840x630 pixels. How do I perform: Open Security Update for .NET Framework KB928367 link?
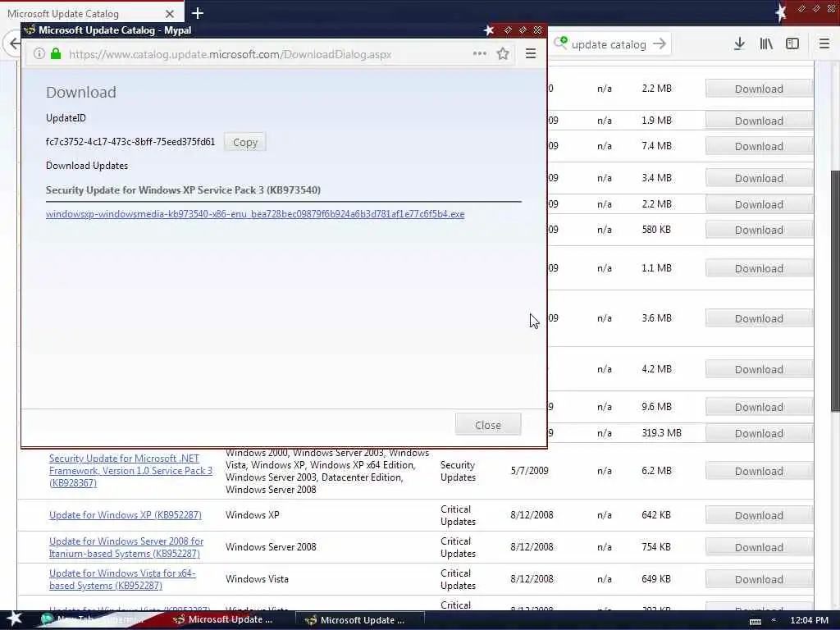pyautogui.click(x=130, y=471)
